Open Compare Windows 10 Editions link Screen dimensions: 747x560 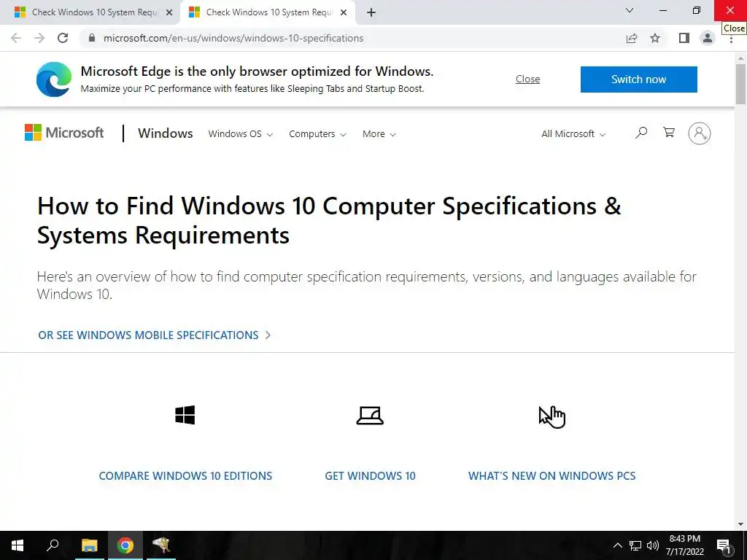coord(185,475)
